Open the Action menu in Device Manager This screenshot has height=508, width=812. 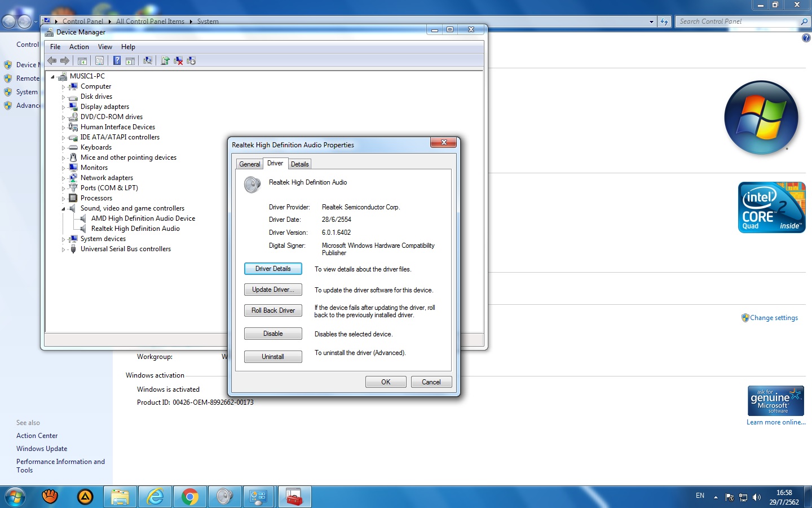(79, 47)
